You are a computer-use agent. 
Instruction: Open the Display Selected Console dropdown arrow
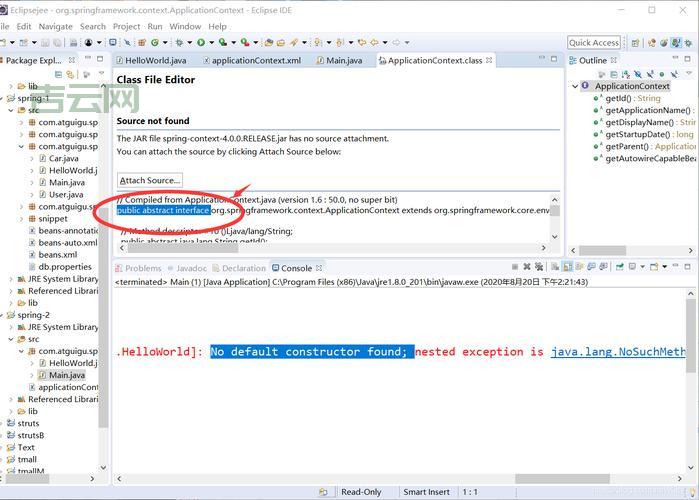tap(643, 266)
